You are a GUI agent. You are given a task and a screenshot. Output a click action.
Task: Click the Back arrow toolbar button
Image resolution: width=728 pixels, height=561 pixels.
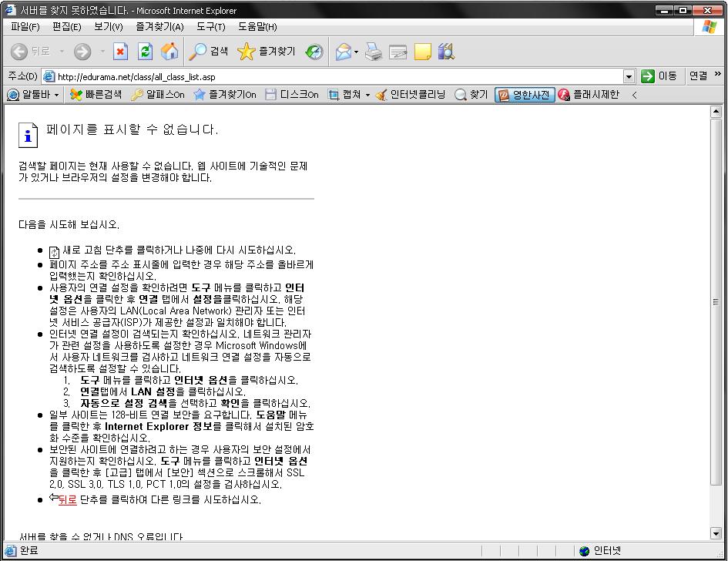pyautogui.click(x=19, y=51)
